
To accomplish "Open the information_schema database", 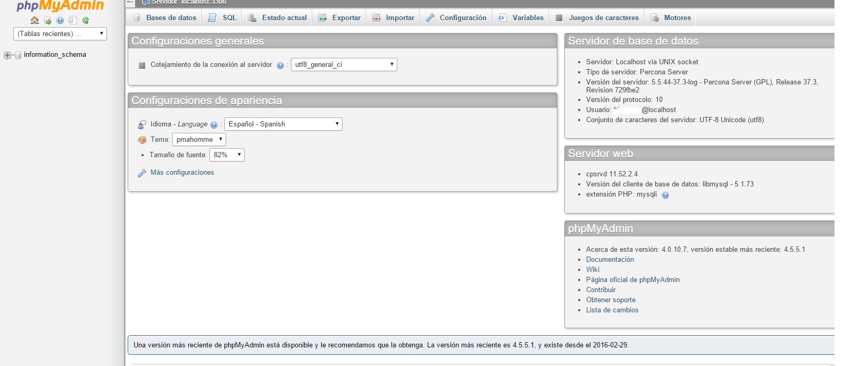I will [x=55, y=55].
